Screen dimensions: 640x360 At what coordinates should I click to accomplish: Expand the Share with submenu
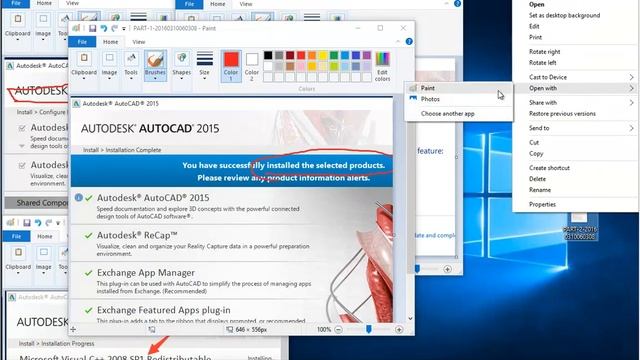[x=576, y=102]
